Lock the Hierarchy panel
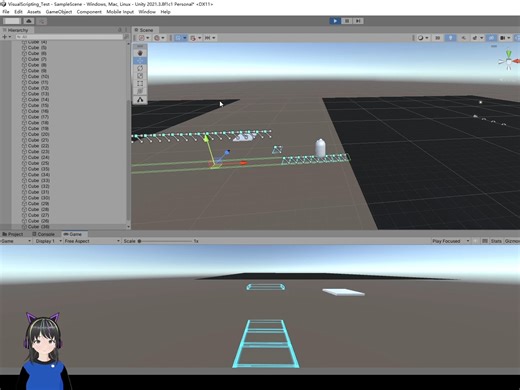 (120, 30)
